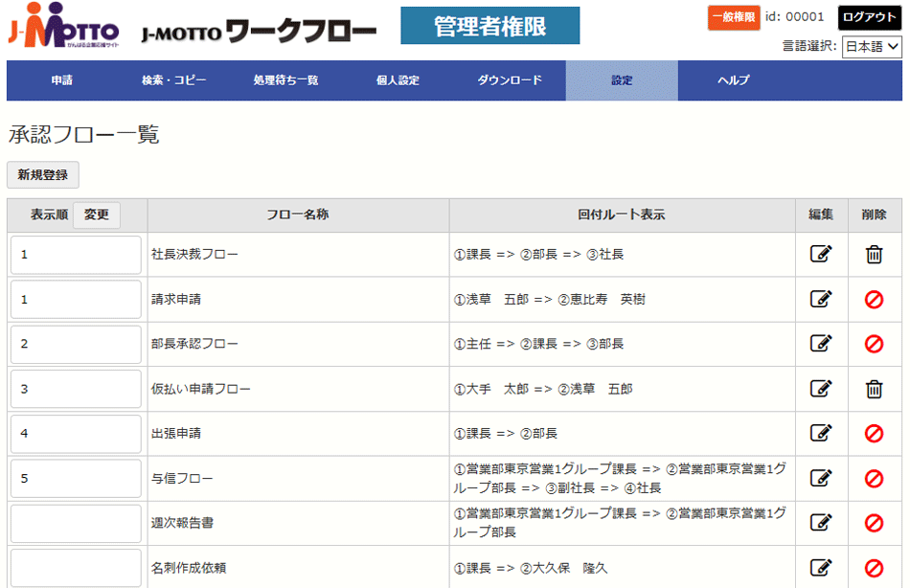The height and width of the screenshot is (588, 910).
Task: Edit the 出張申請 flow
Action: [x=820, y=433]
